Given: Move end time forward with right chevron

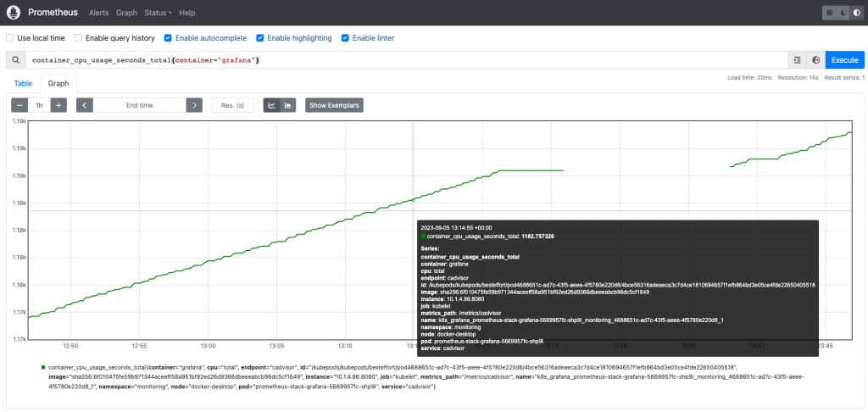Looking at the screenshot, I should (194, 105).
